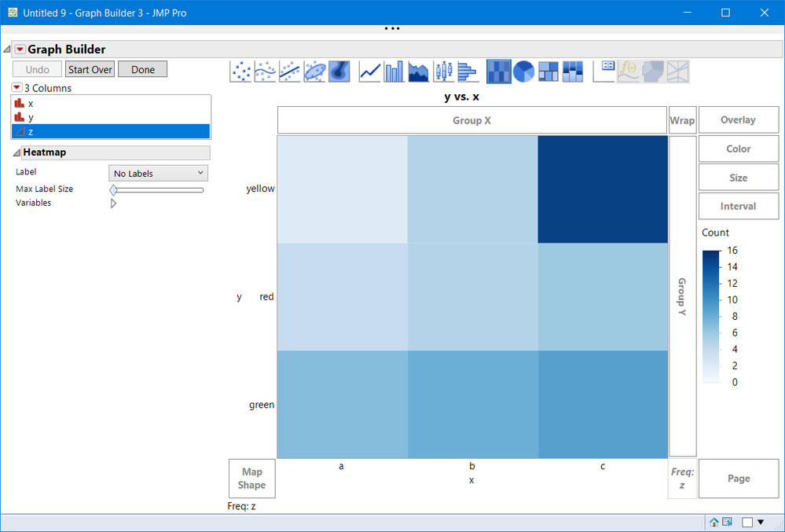Select the Bar chart element icon
The height and width of the screenshot is (532, 785).
(x=394, y=71)
